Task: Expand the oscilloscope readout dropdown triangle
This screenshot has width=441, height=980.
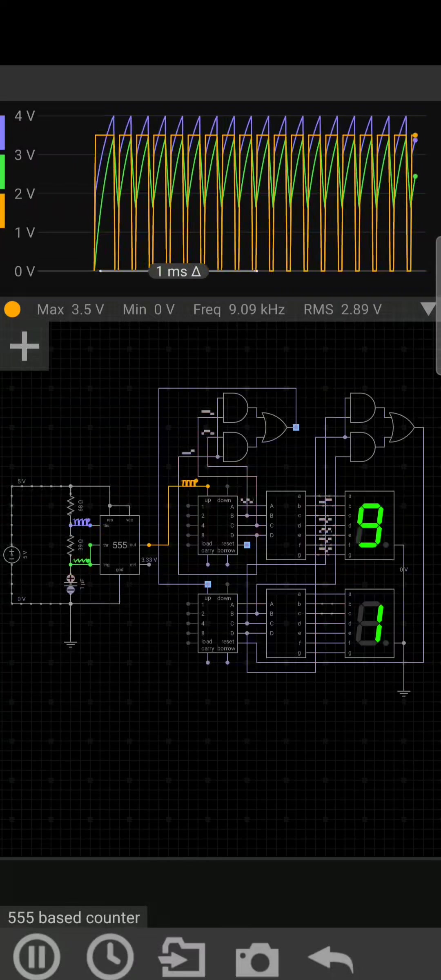Action: (x=428, y=309)
